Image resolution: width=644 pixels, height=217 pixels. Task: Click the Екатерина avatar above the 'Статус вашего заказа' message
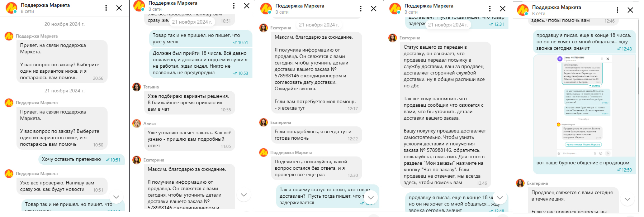pos(393,38)
